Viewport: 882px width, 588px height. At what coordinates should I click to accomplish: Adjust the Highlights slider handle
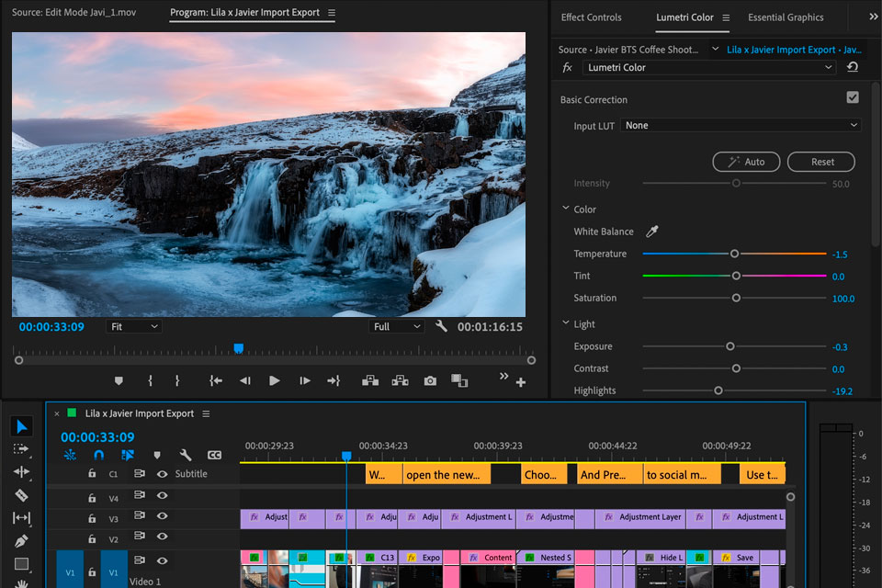(718, 390)
